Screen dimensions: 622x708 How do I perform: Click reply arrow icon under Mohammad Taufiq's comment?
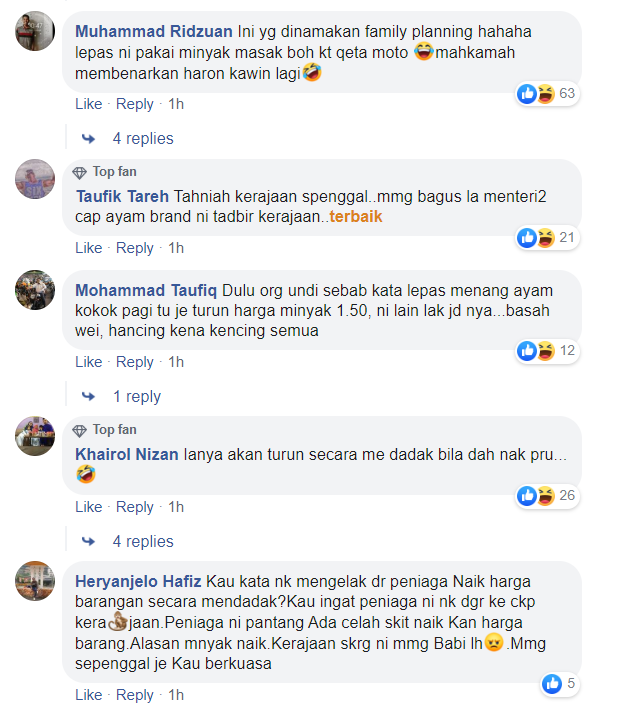coord(88,396)
